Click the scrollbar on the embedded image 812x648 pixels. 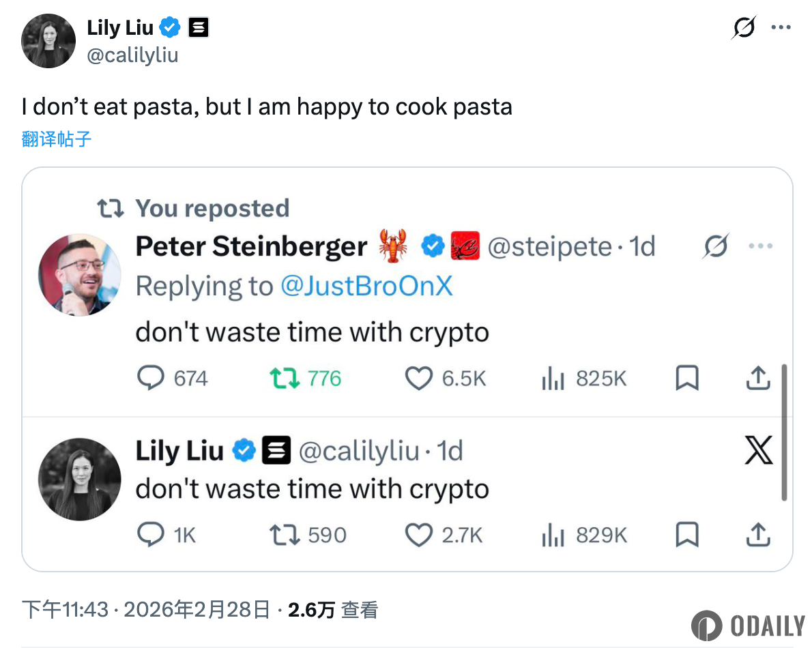click(x=784, y=433)
